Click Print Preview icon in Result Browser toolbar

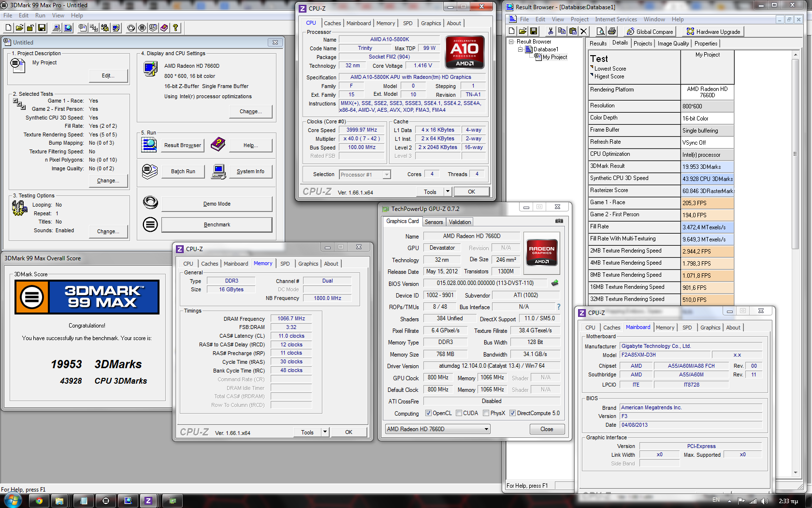point(600,31)
